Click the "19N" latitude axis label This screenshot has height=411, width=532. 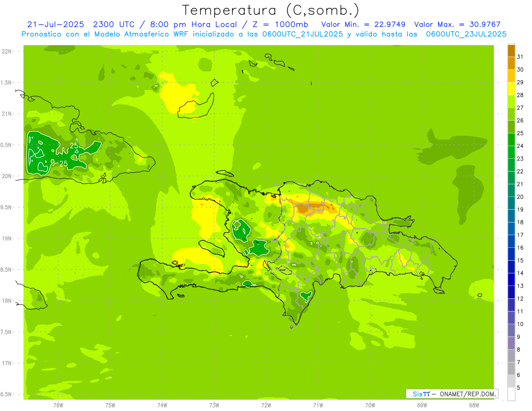(7, 239)
